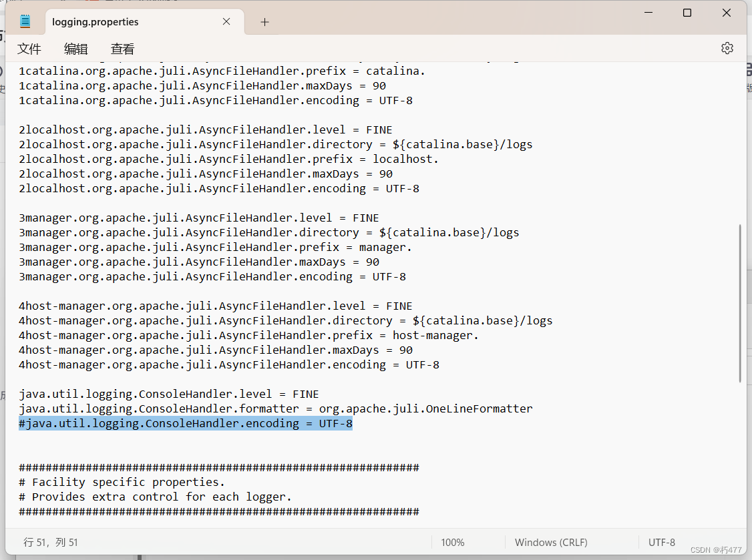Open a new tab with the plus icon
The width and height of the screenshot is (752, 560).
[x=264, y=21]
